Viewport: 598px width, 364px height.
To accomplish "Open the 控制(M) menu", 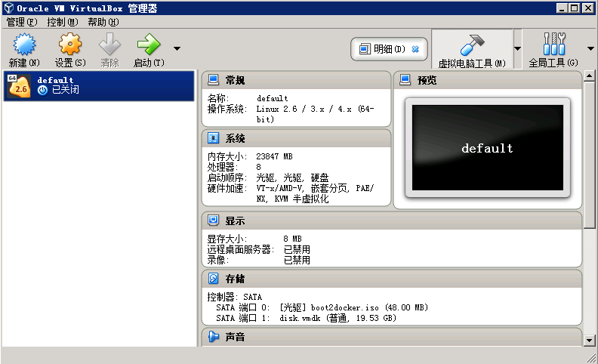I will click(x=63, y=22).
